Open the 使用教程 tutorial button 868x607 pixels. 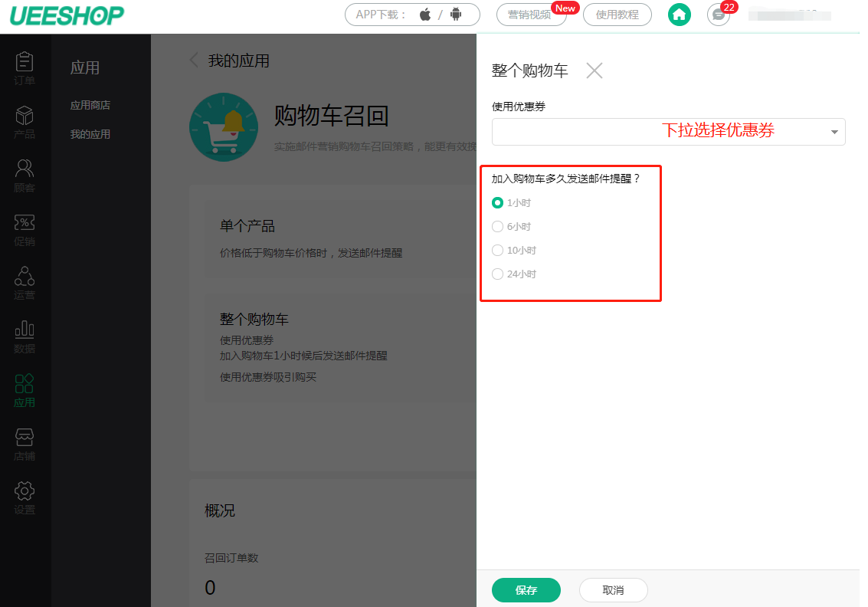(x=617, y=15)
